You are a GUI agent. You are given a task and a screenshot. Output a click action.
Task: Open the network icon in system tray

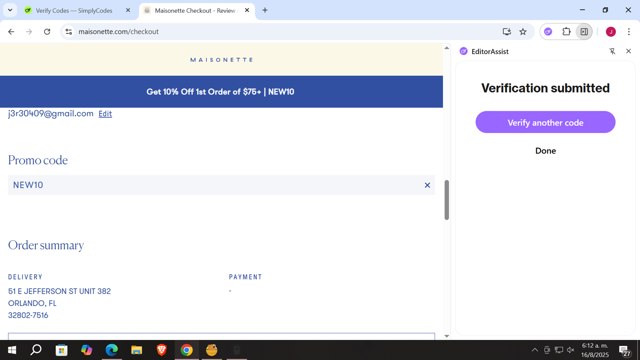click(x=559, y=350)
